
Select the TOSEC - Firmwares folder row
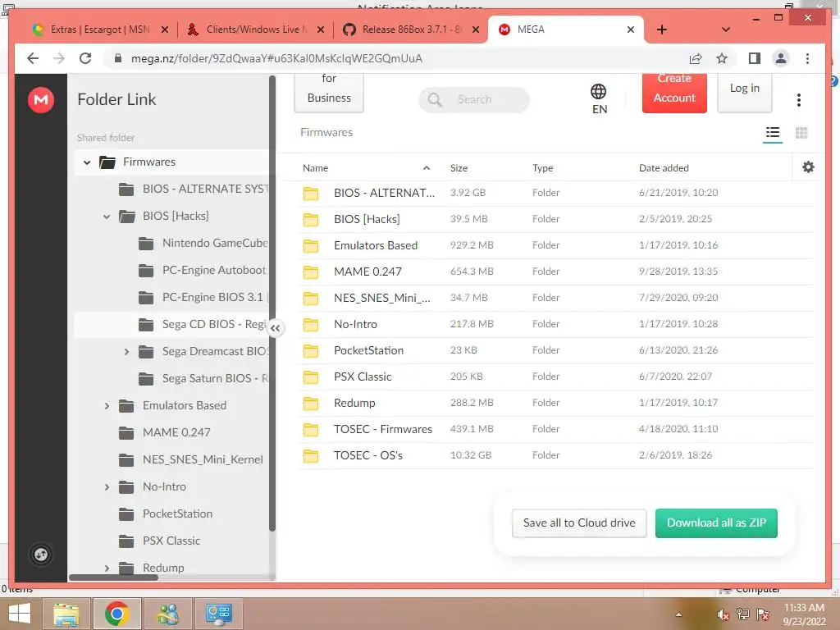pyautogui.click(x=557, y=429)
